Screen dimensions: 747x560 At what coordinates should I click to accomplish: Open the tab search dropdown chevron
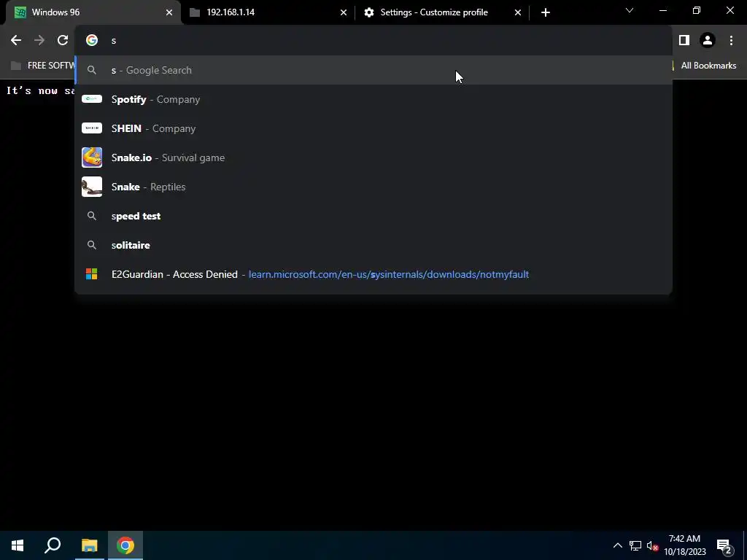[x=630, y=11]
